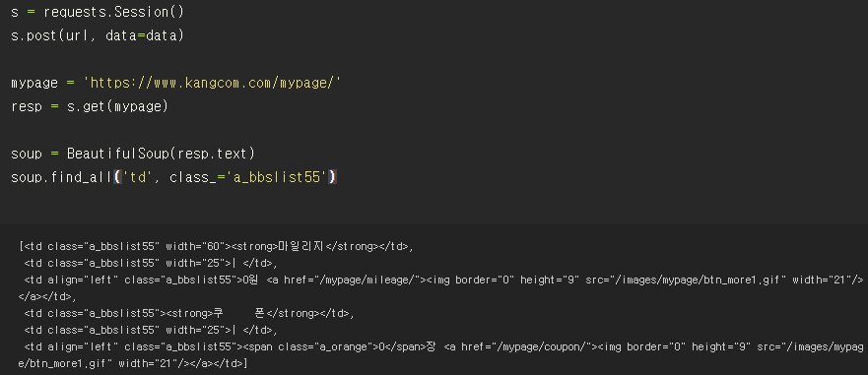Click the resp = s.get(mypage) line
The height and width of the screenshot is (375, 868).
89,106
